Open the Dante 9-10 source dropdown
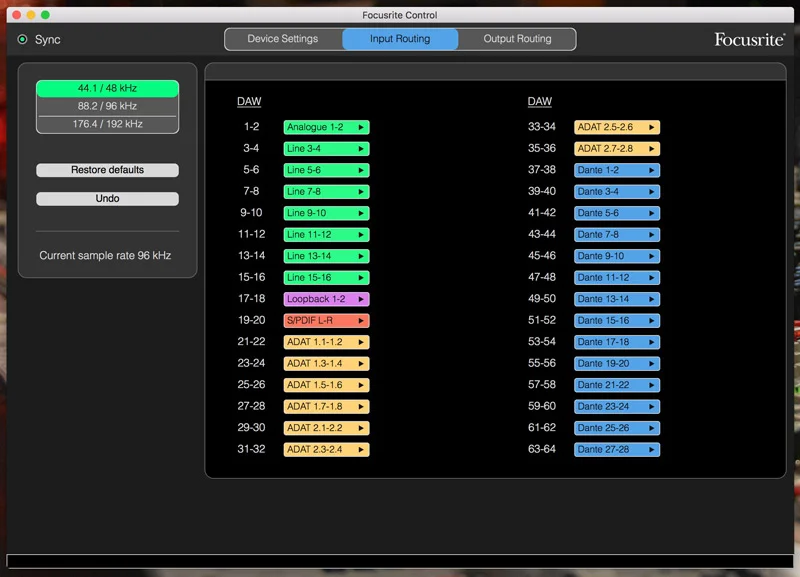The width and height of the screenshot is (800, 577). 617,256
